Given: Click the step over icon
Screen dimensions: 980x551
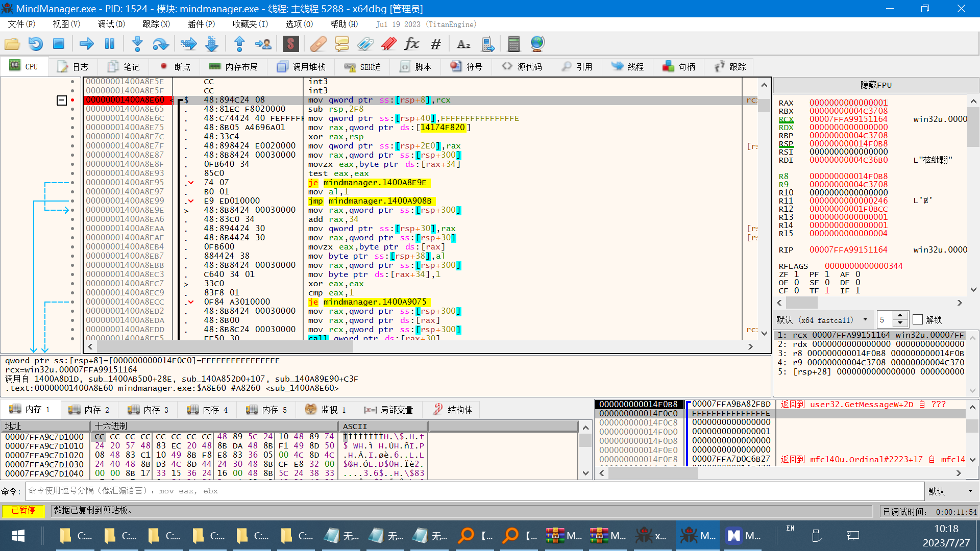Looking at the screenshot, I should 160,44.
